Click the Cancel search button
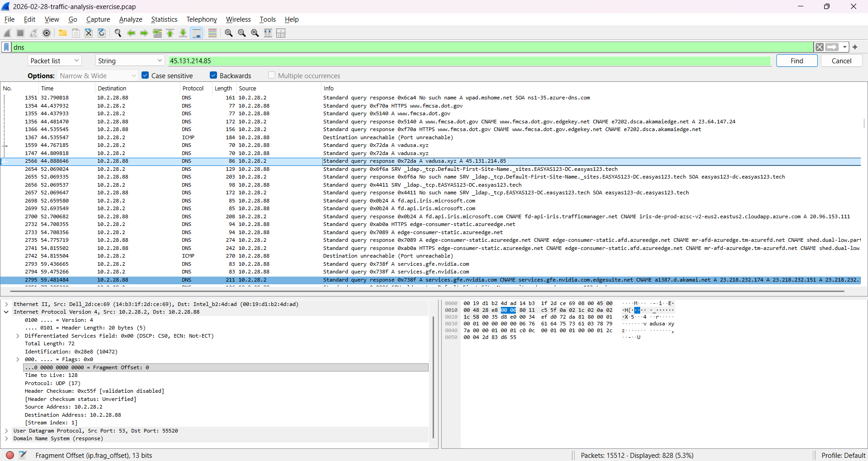The width and height of the screenshot is (868, 461). click(841, 61)
